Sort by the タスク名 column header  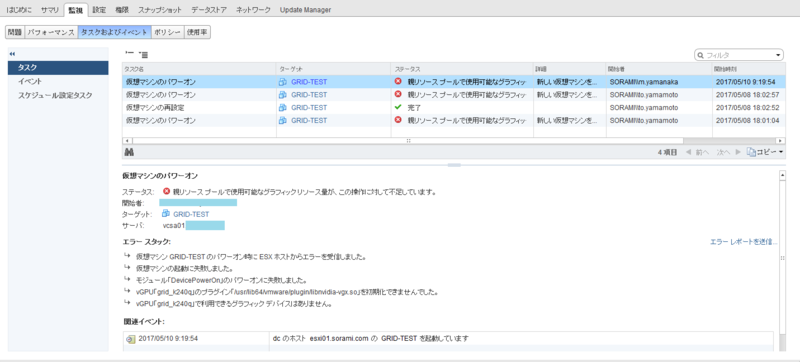click(199, 69)
